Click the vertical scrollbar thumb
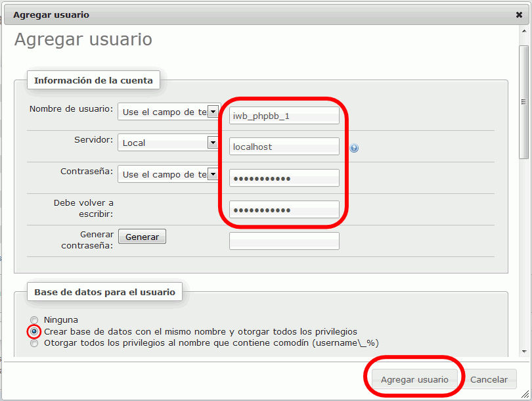532x401 pixels. pos(524,102)
